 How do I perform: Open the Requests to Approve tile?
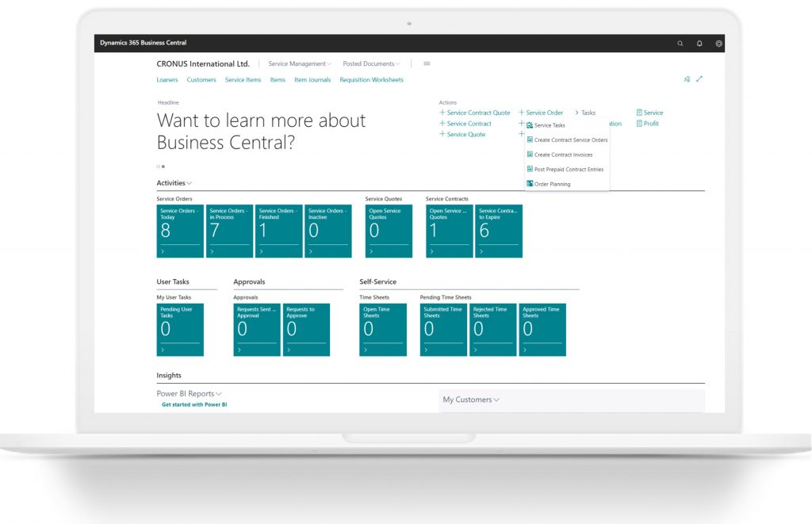[307, 330]
